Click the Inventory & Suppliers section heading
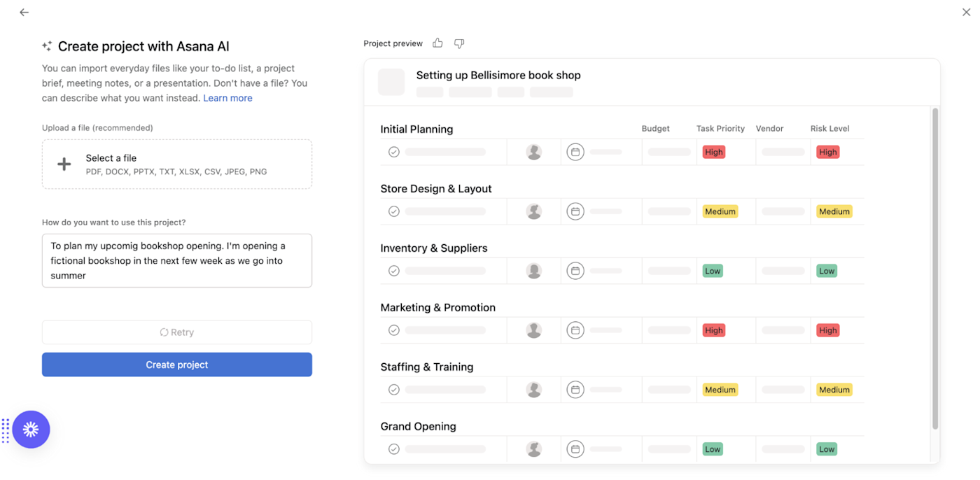The image size is (980, 480). [x=434, y=248]
